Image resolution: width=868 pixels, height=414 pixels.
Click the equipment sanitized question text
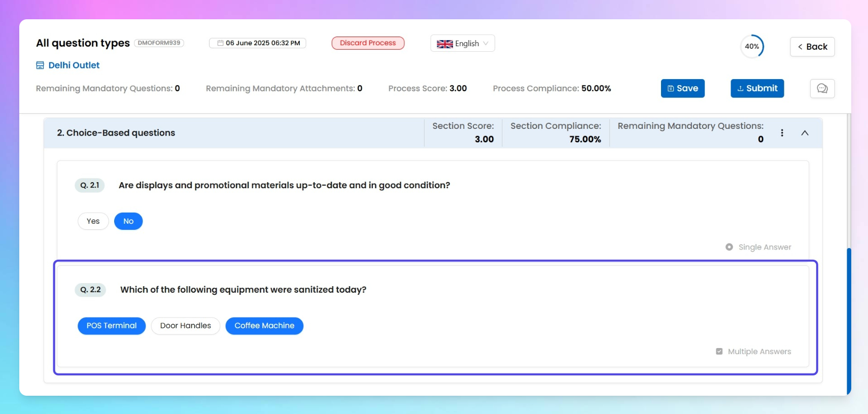243,290
